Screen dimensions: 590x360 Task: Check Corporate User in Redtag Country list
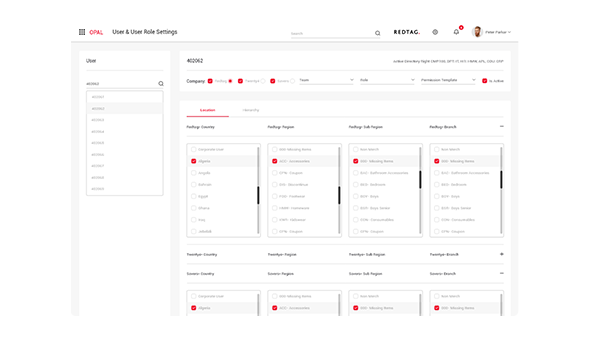pos(193,149)
